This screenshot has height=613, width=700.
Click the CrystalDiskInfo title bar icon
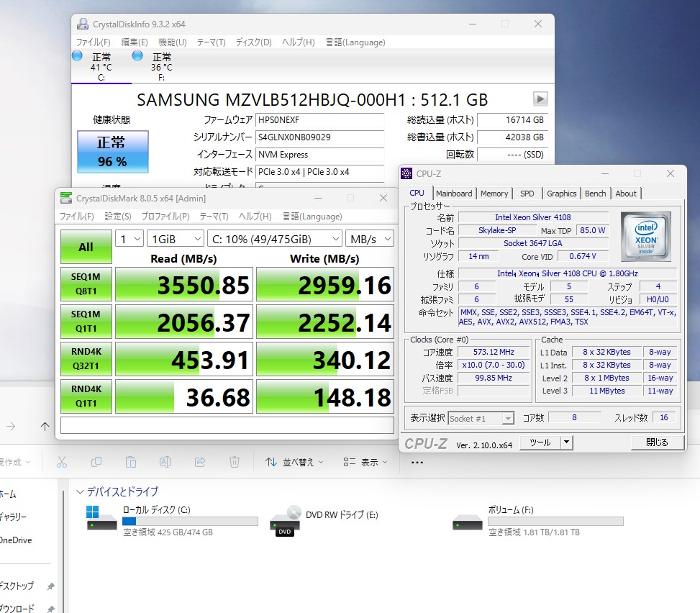tap(83, 24)
